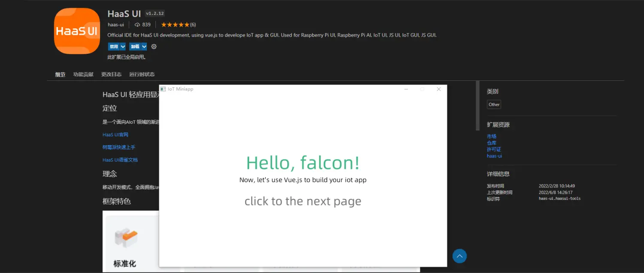Click the haas-ui publisher name under title
This screenshot has width=644, height=273.
tap(116, 25)
